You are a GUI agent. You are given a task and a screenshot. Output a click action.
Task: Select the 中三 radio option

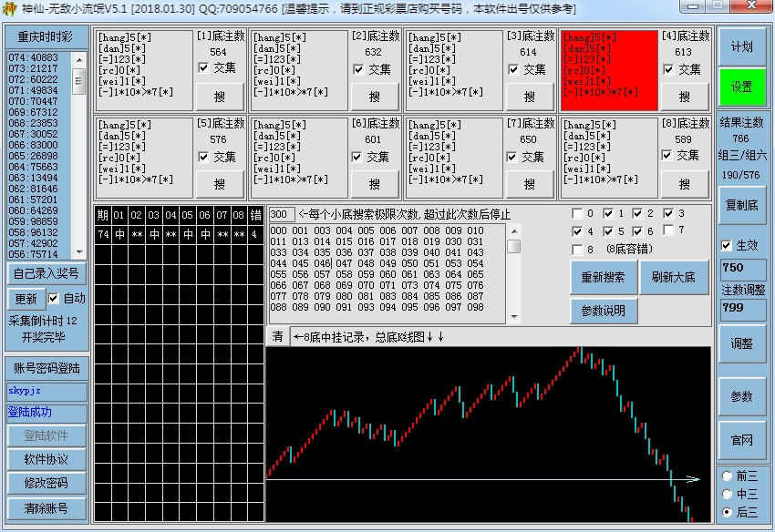click(x=727, y=494)
